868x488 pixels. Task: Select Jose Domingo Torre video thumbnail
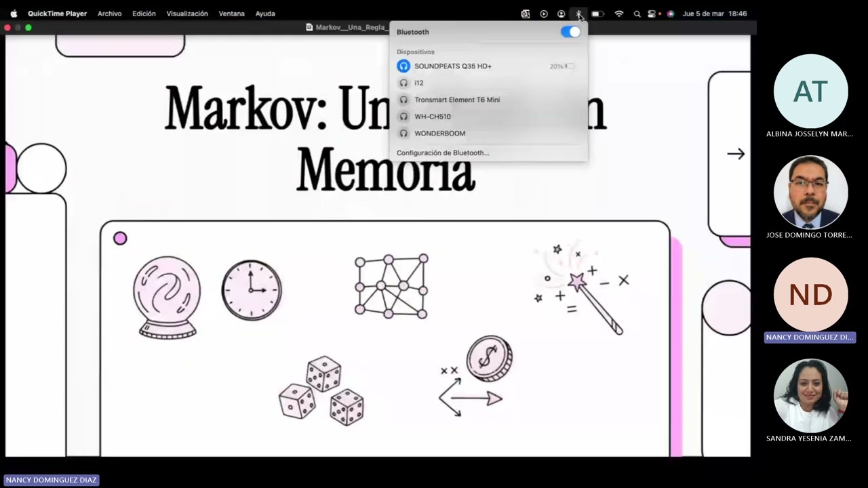(810, 193)
